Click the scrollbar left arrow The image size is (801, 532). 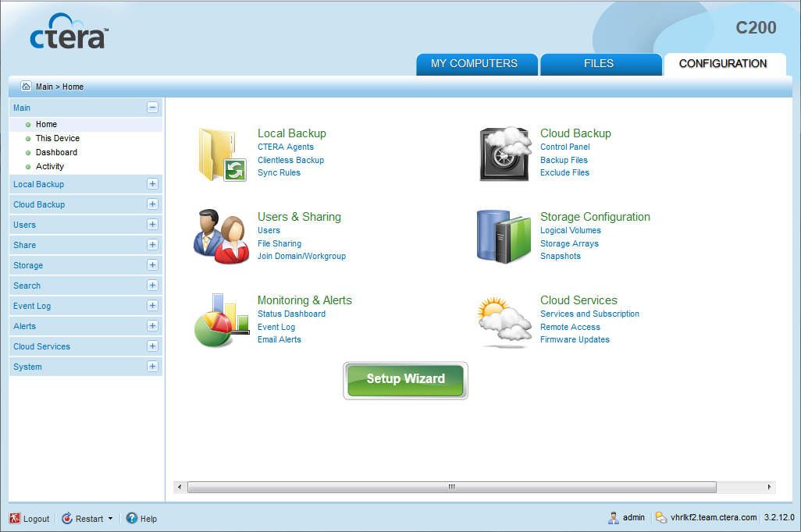(x=180, y=487)
